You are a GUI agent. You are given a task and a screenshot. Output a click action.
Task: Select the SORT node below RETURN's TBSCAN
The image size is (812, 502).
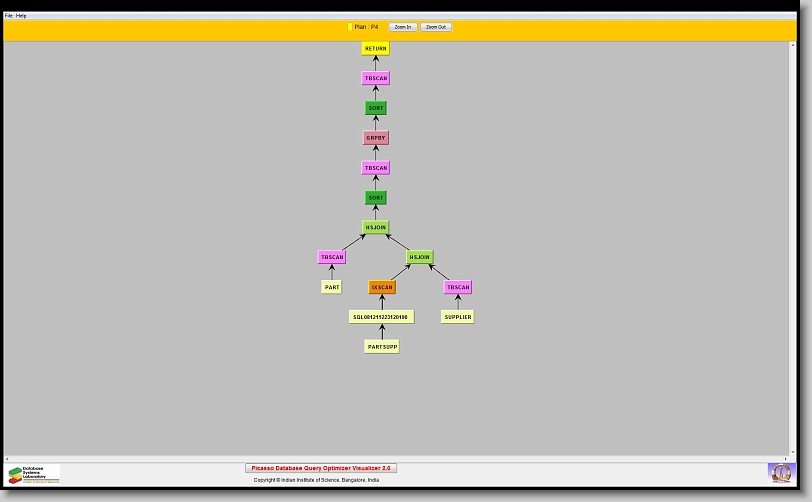click(x=376, y=108)
